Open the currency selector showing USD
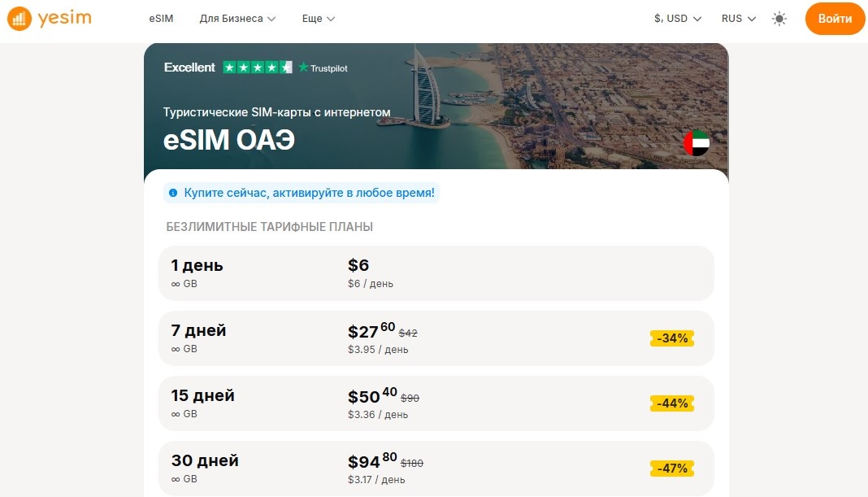 pos(677,17)
